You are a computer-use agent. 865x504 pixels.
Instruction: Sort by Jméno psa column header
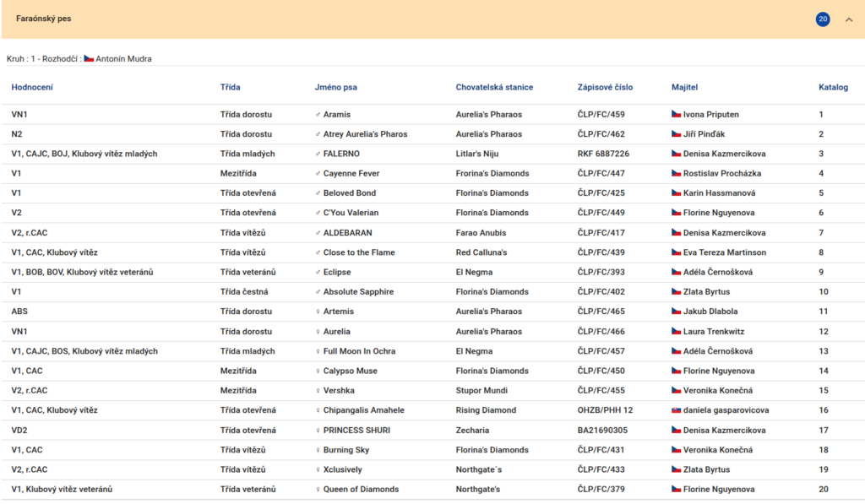[x=336, y=87]
